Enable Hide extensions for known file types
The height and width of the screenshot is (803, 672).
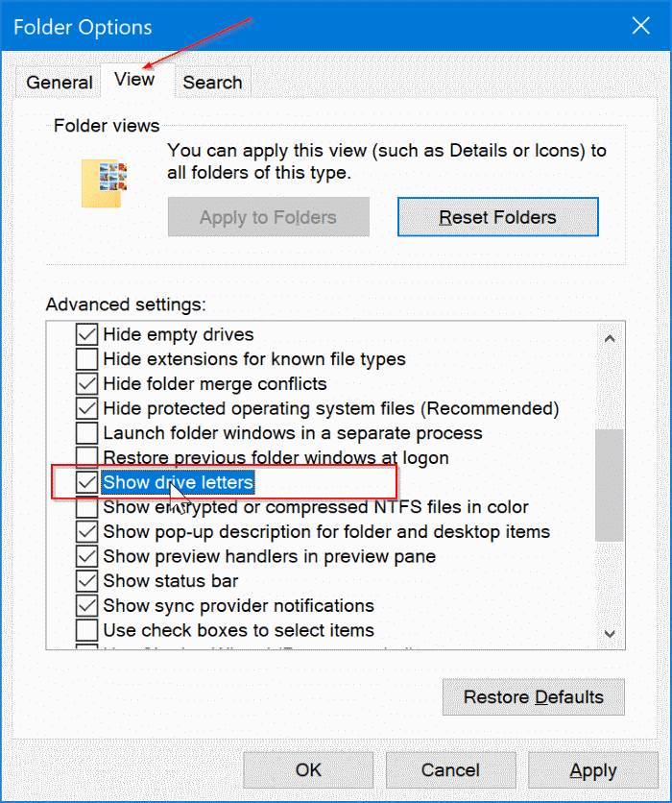[86, 359]
